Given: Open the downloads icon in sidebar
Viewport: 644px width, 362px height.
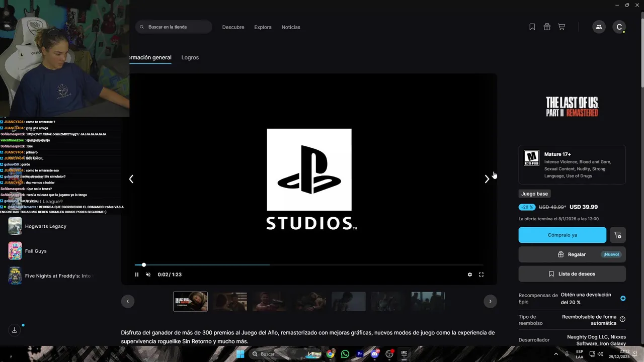Looking at the screenshot, I should point(15,330).
